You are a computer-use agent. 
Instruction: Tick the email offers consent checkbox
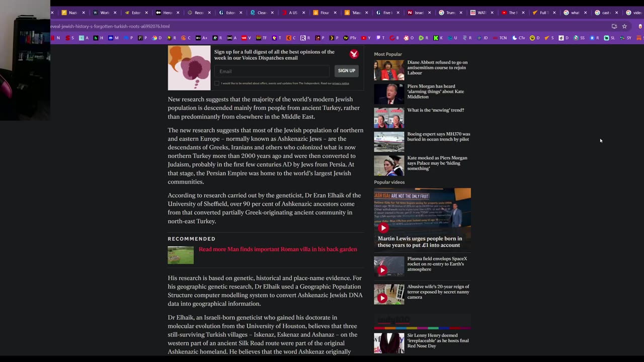pyautogui.click(x=217, y=83)
